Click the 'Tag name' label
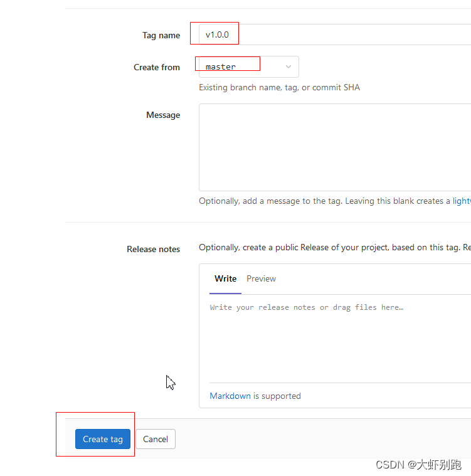 click(x=161, y=35)
